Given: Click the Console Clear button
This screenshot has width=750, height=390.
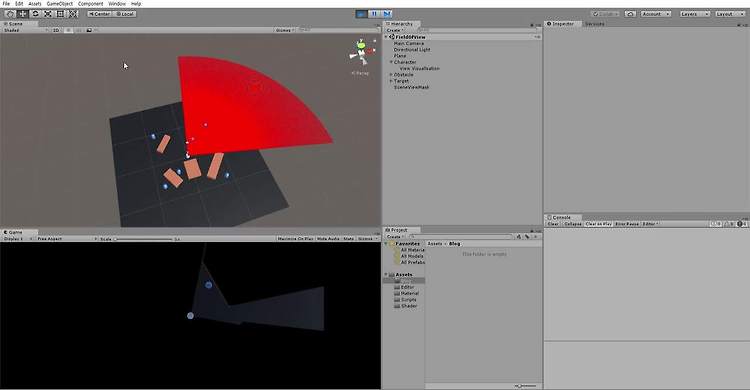Looking at the screenshot, I should (553, 223).
